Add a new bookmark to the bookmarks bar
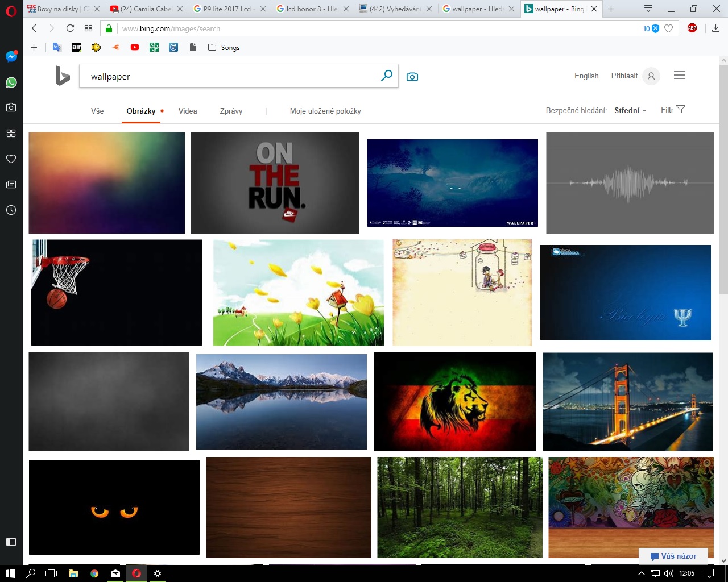Screen dimensions: 728x582 point(34,47)
